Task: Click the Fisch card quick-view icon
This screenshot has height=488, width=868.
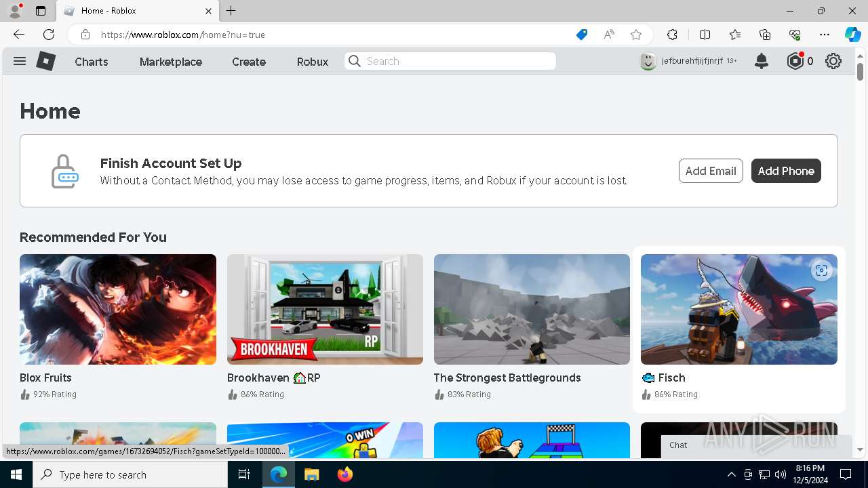Action: pos(821,270)
